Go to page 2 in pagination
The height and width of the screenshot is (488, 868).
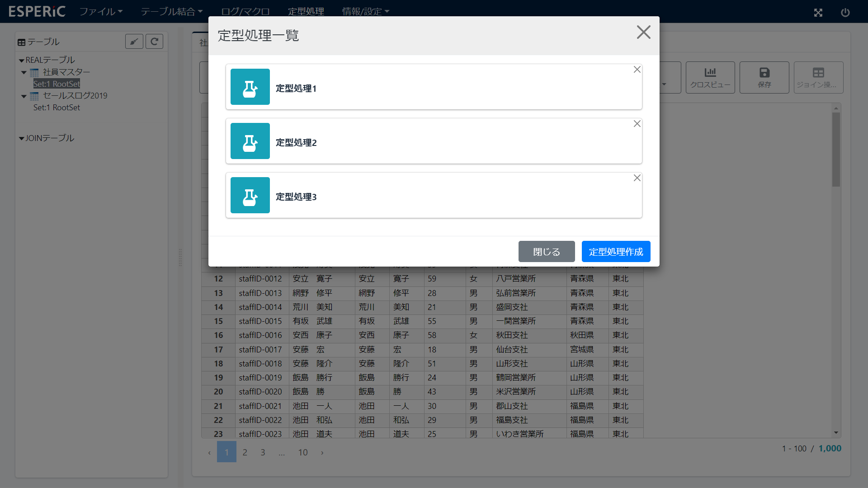245,452
